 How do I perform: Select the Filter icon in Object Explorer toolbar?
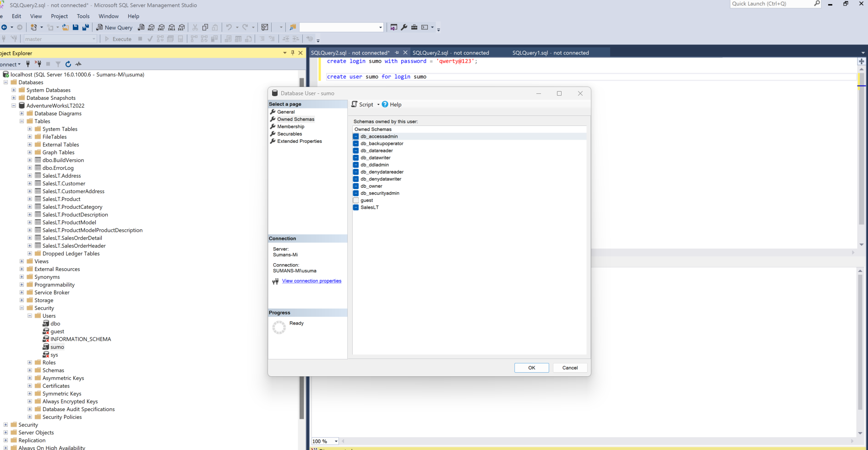click(58, 64)
